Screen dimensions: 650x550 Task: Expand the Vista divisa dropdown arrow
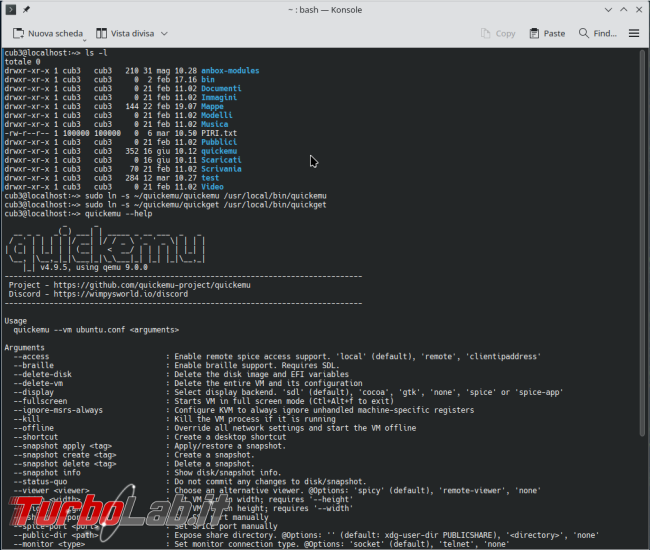[164, 34]
